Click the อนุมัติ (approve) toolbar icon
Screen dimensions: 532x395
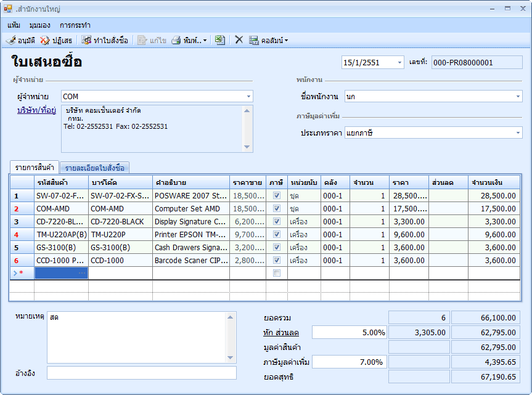(x=12, y=40)
